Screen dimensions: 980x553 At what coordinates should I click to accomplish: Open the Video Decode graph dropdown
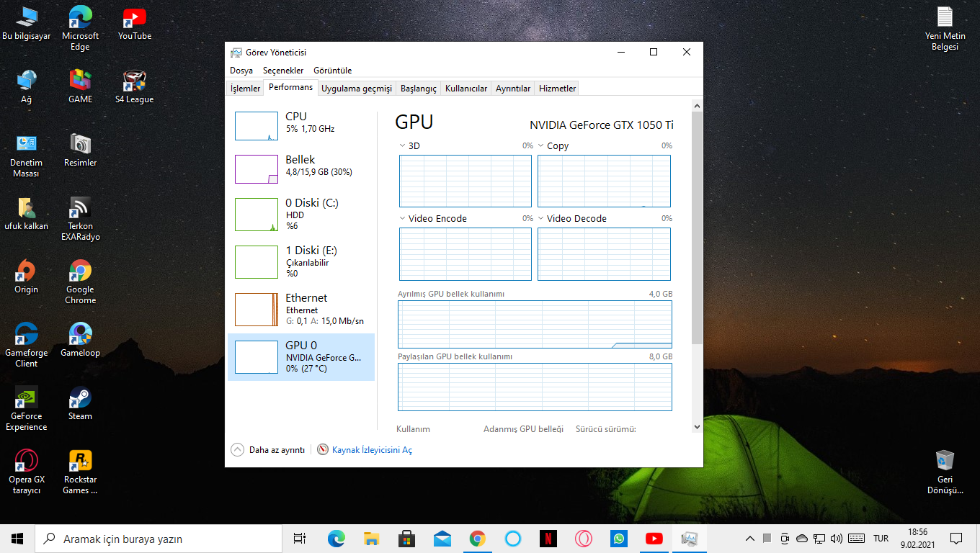(541, 219)
